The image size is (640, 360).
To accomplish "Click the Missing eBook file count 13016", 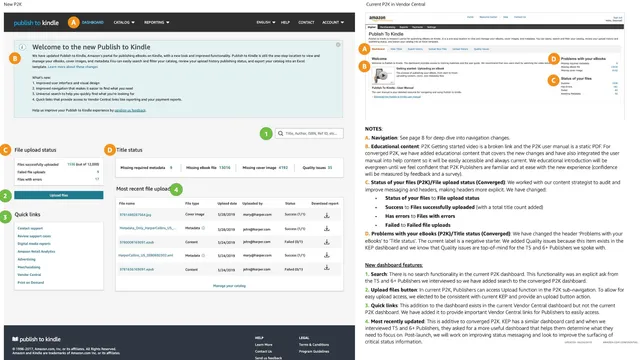I will (x=224, y=168).
